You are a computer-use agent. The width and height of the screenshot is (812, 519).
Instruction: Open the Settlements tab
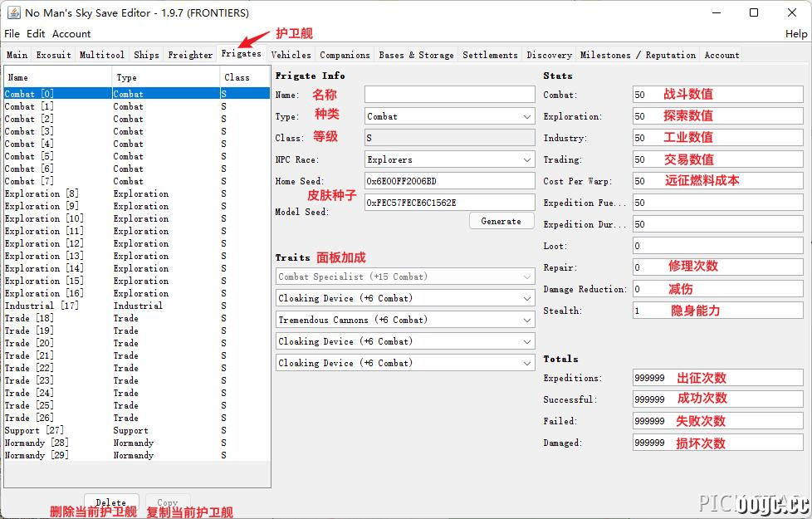[x=490, y=55]
